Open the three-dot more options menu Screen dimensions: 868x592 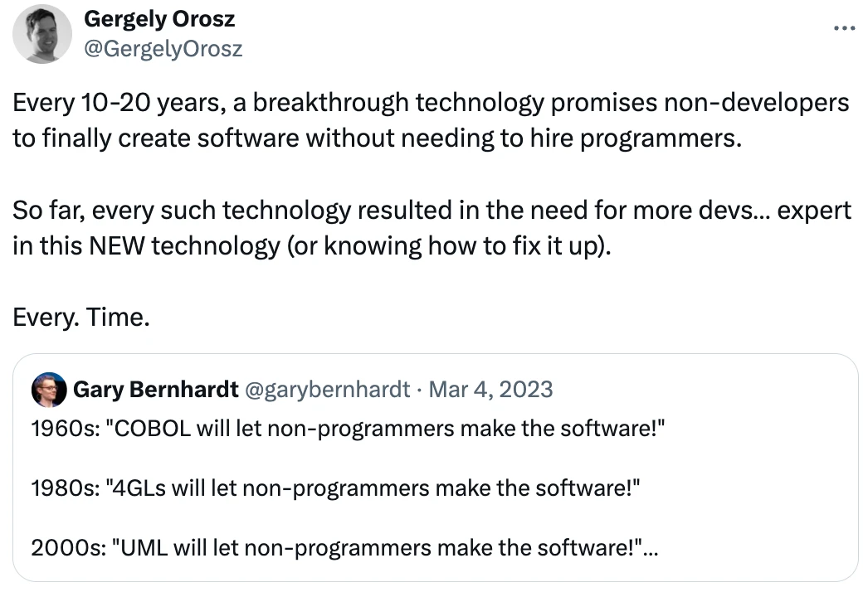click(844, 27)
